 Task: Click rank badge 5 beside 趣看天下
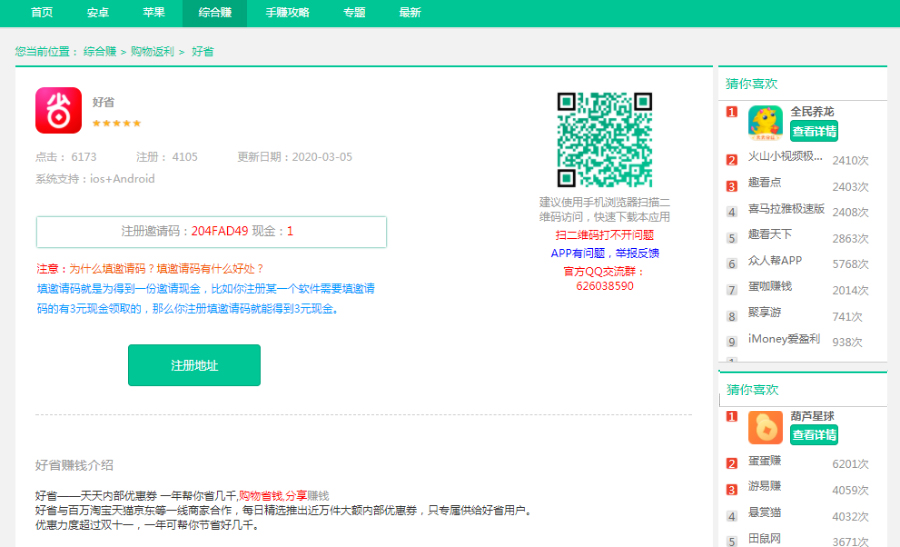point(731,238)
